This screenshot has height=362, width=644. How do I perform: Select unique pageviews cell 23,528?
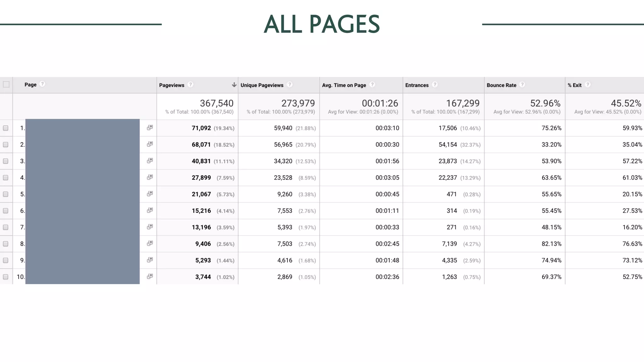click(283, 178)
